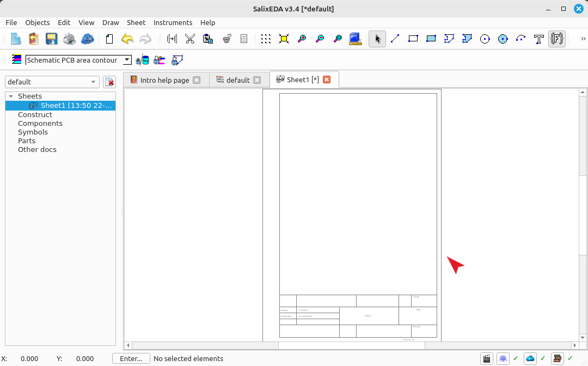The width and height of the screenshot is (588, 366).
Task: Switch to the default tab
Action: click(238, 80)
